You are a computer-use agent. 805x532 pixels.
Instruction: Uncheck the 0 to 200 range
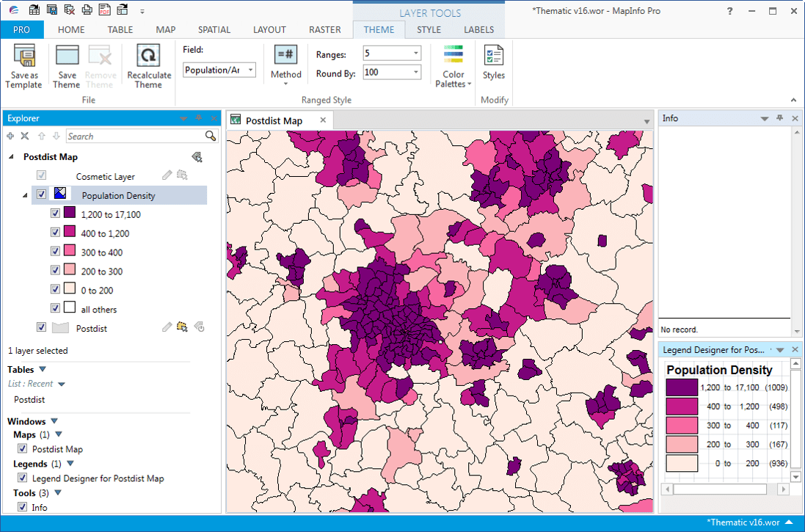point(56,289)
